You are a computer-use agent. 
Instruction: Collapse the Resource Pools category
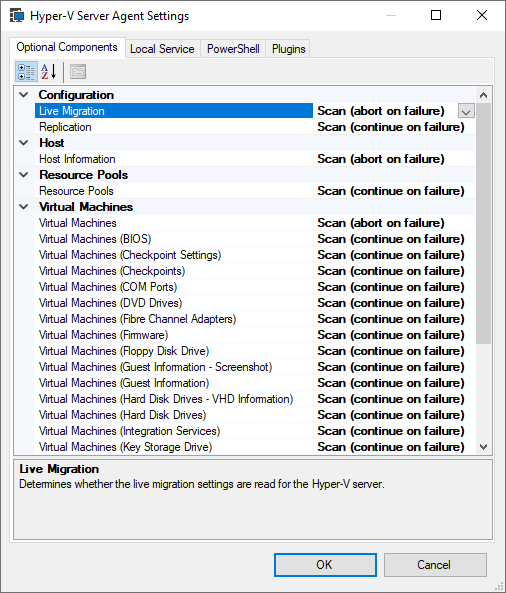[x=24, y=175]
